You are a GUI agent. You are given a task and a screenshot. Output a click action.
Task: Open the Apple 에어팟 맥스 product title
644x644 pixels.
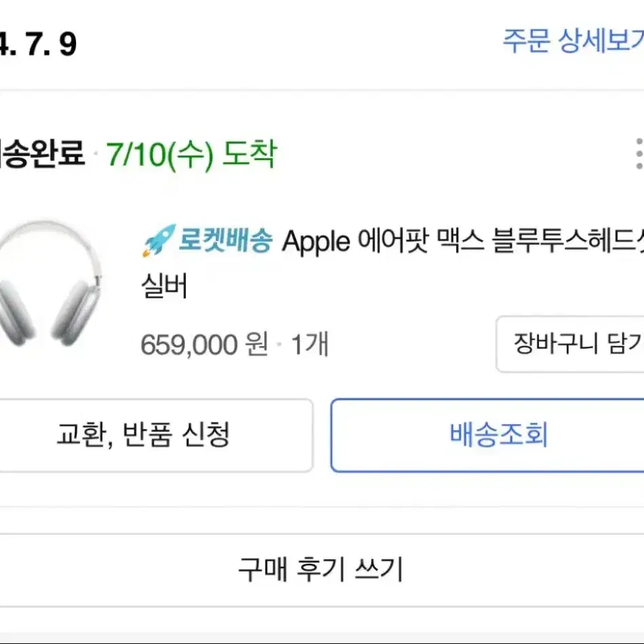pos(463,241)
